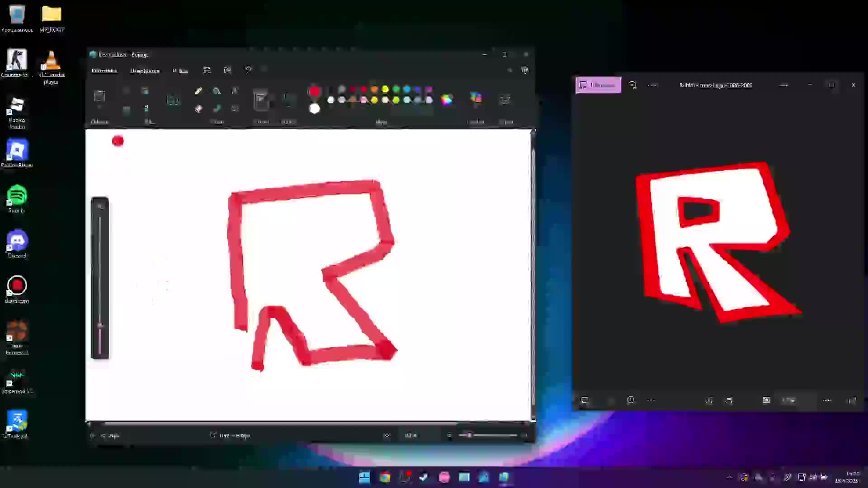Open the Datoteka menu in Paint
The image size is (868, 488).
click(104, 70)
